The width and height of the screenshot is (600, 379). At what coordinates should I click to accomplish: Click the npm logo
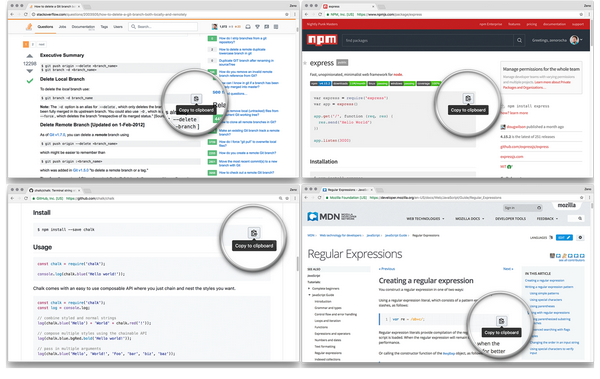(x=322, y=39)
